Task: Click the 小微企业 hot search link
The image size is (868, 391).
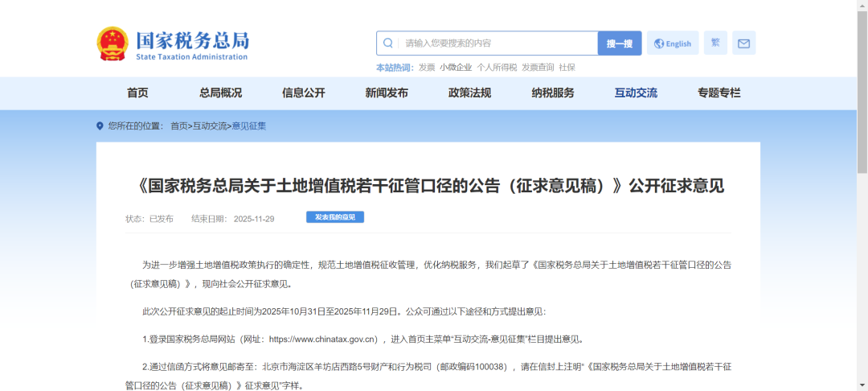Action: click(456, 68)
